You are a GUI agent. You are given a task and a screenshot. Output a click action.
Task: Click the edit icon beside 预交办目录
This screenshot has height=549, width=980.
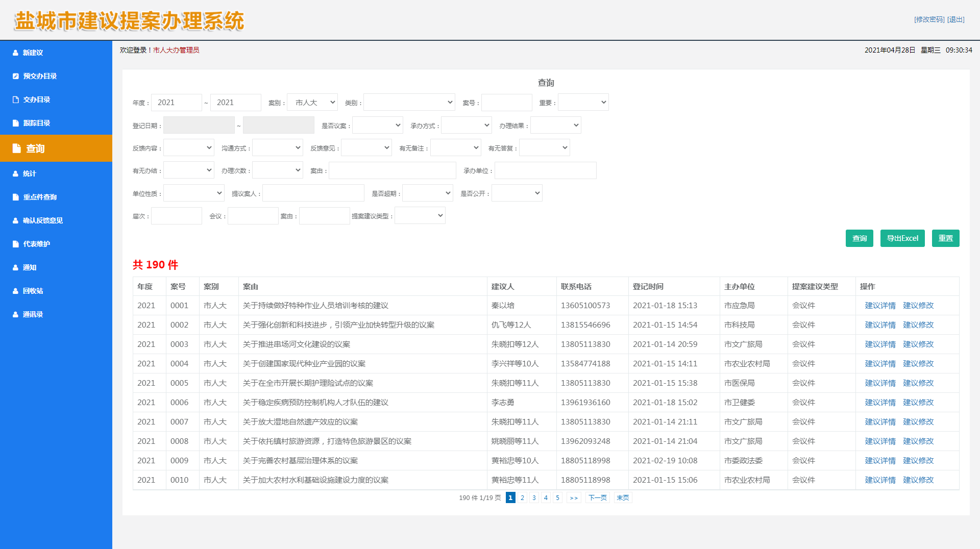tap(16, 76)
